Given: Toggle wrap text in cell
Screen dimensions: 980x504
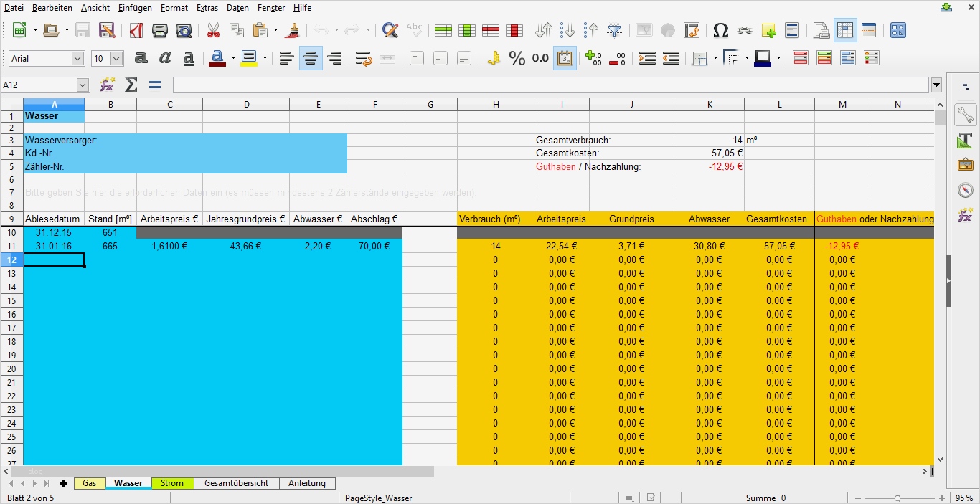Looking at the screenshot, I should click(364, 58).
